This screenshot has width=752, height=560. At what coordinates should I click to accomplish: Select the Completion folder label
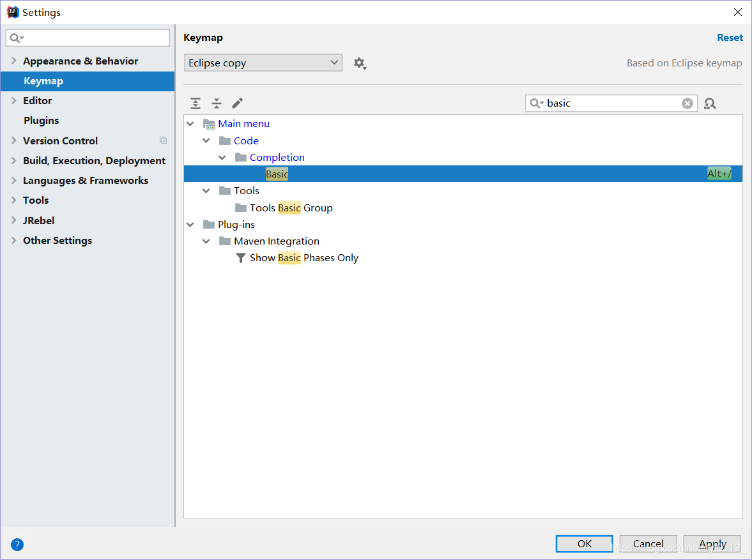coord(277,157)
